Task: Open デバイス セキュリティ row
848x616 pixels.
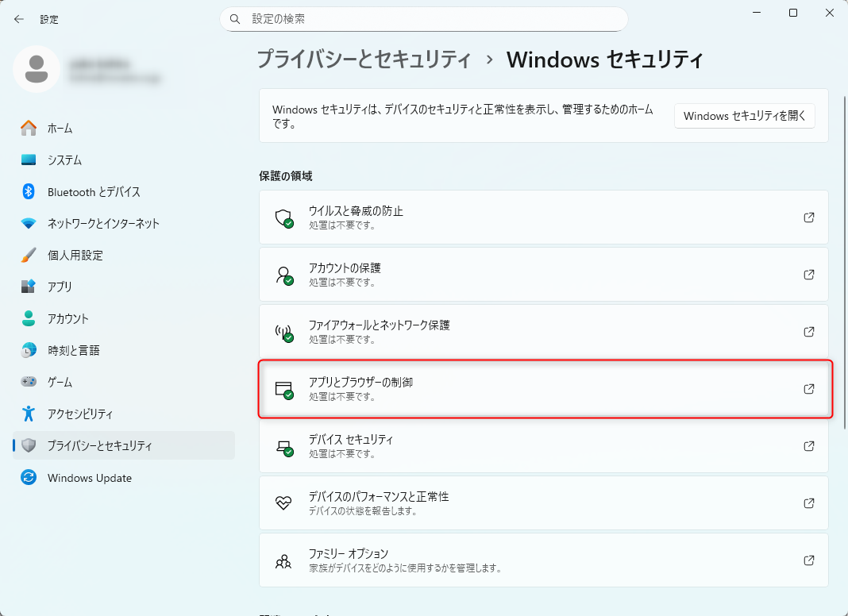Action: pos(544,446)
